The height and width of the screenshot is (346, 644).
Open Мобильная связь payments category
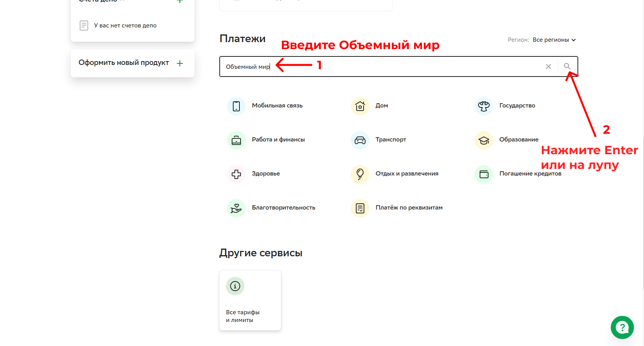pyautogui.click(x=277, y=106)
